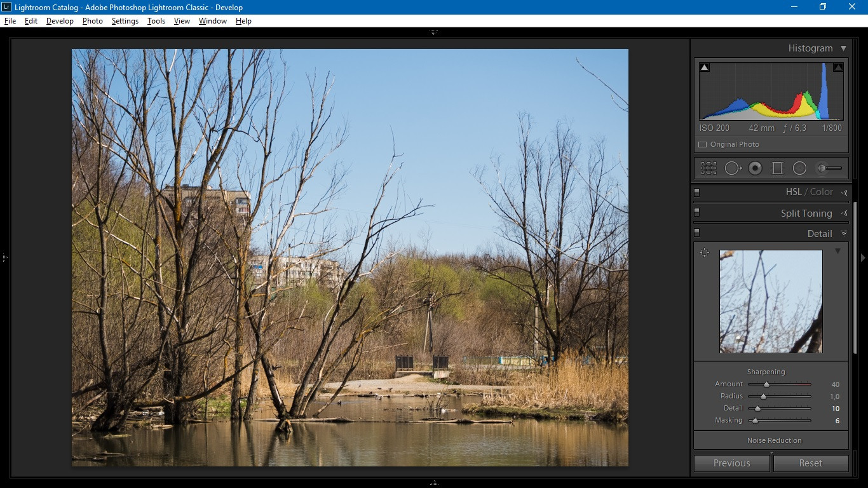The image size is (868, 488).
Task: Activate the Red Eye Correction tool
Action: point(756,168)
